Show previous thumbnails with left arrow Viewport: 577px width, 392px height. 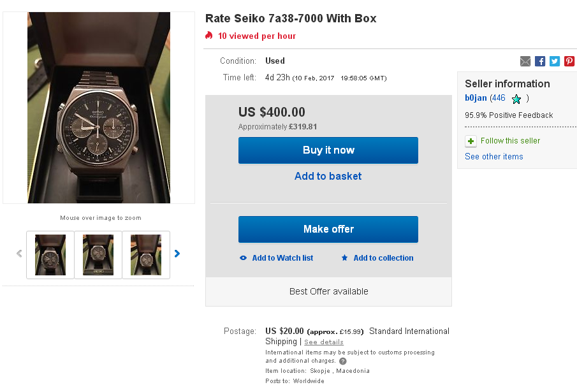(19, 254)
